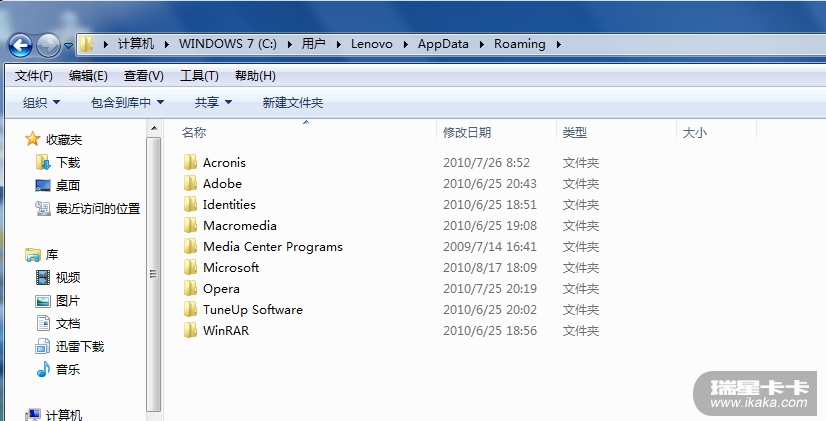826x421 pixels.
Task: Click the Microsoft folder icon
Action: pos(190,268)
